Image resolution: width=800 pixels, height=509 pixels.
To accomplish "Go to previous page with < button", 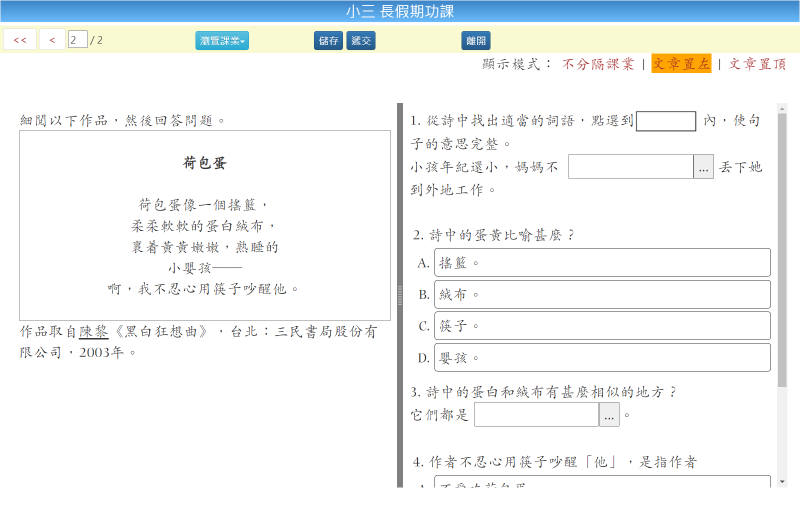I will pos(52,40).
